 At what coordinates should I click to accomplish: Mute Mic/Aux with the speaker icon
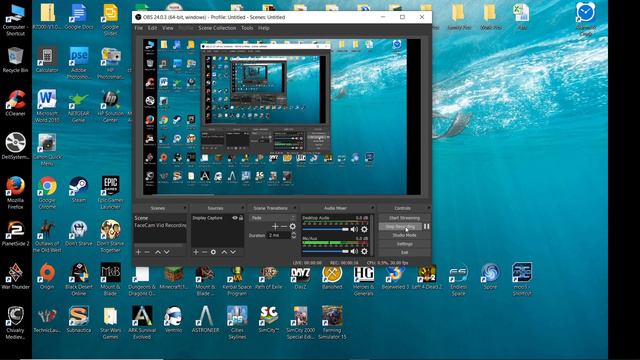point(354,251)
